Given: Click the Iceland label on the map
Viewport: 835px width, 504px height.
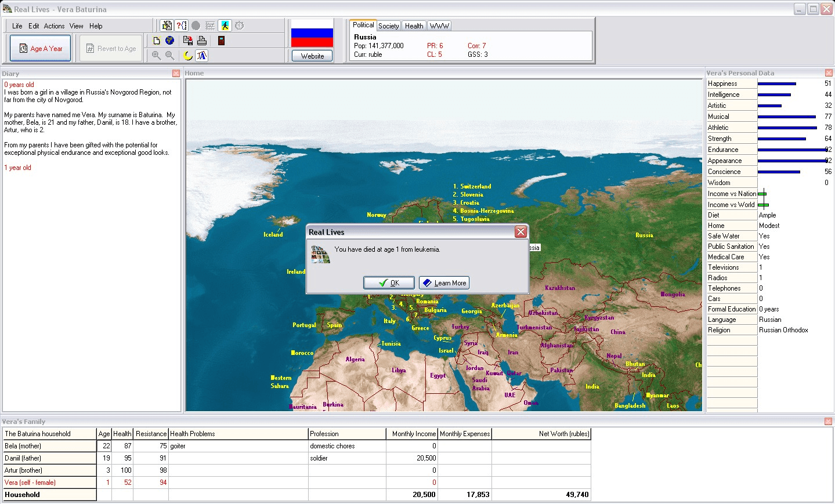Looking at the screenshot, I should pyautogui.click(x=273, y=234).
